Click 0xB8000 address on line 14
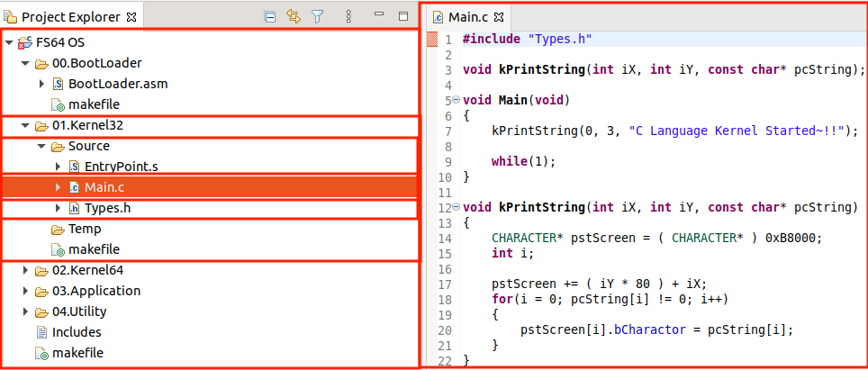 [791, 238]
